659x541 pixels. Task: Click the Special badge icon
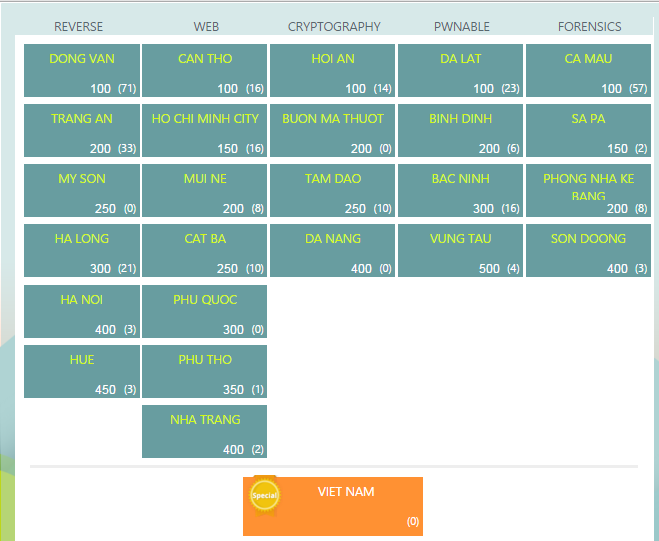click(264, 496)
